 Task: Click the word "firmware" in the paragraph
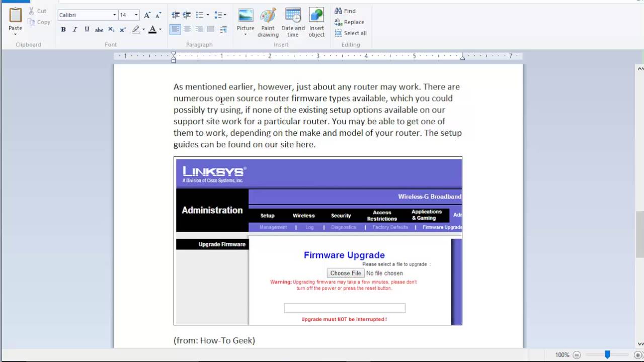[x=309, y=98]
